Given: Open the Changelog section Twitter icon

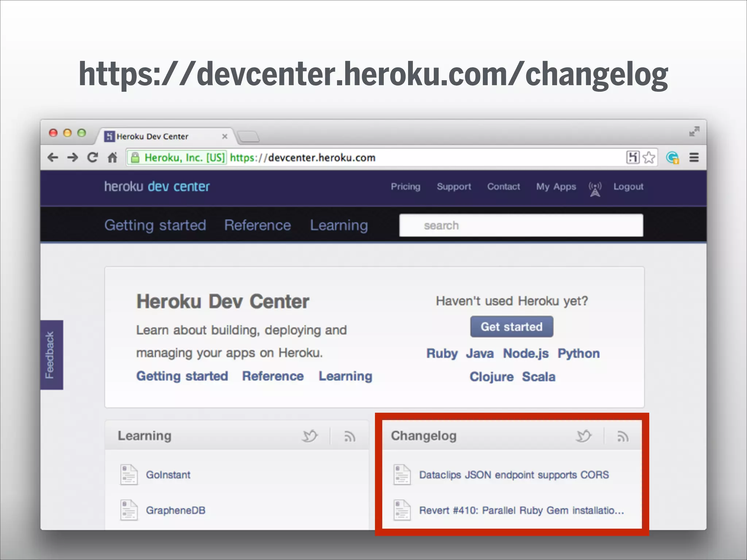Looking at the screenshot, I should click(584, 436).
